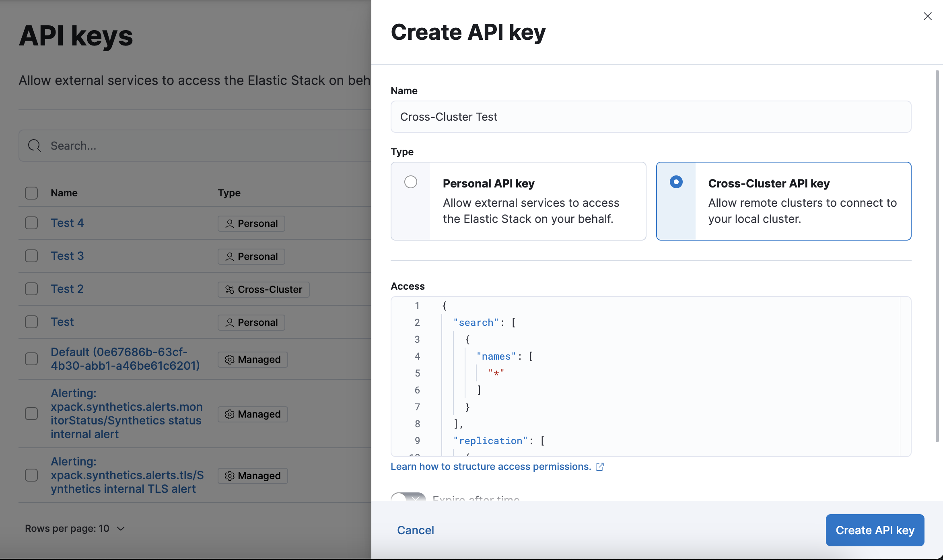
Task: Click the external link icon after access permissions link
Action: [x=600, y=467]
